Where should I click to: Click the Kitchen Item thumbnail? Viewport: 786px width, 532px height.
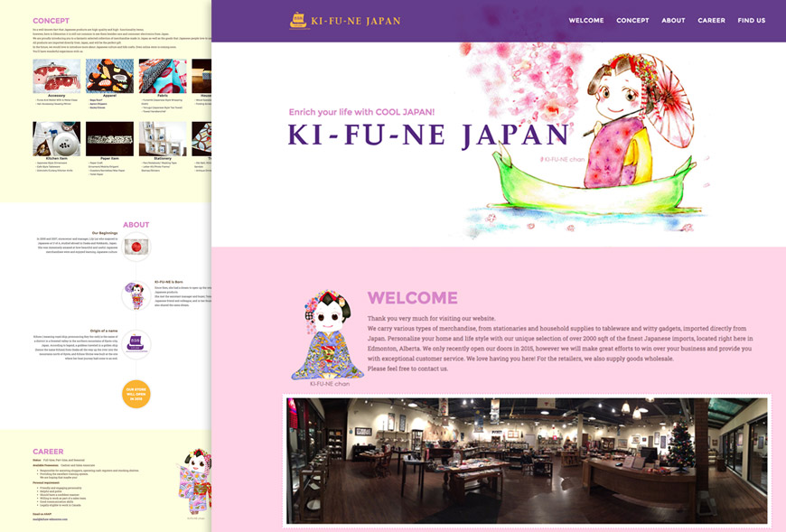pyautogui.click(x=57, y=139)
